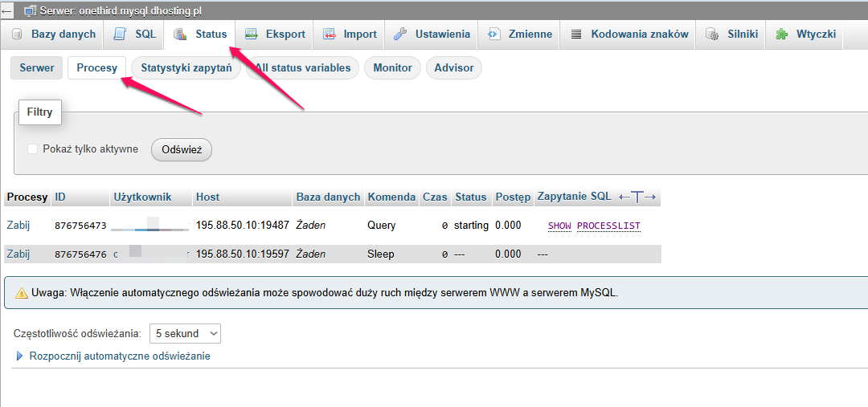
Task: Click the Zmienne icon
Action: (x=493, y=35)
